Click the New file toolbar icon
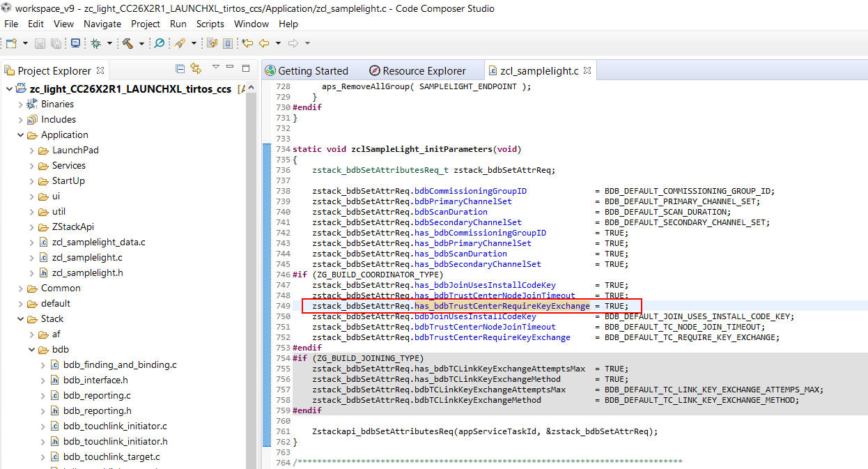 point(11,43)
